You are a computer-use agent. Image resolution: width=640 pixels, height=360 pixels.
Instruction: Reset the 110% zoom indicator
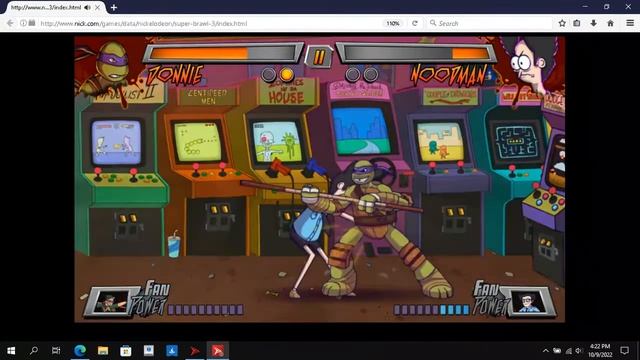[393, 23]
